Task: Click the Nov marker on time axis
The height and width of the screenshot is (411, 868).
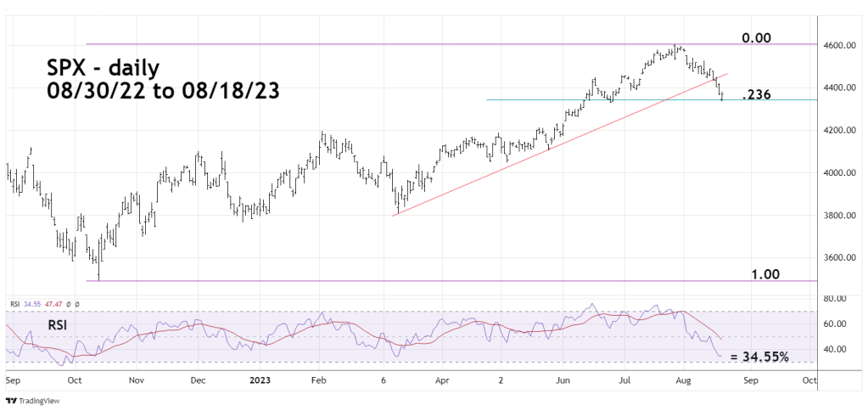Action: point(136,380)
